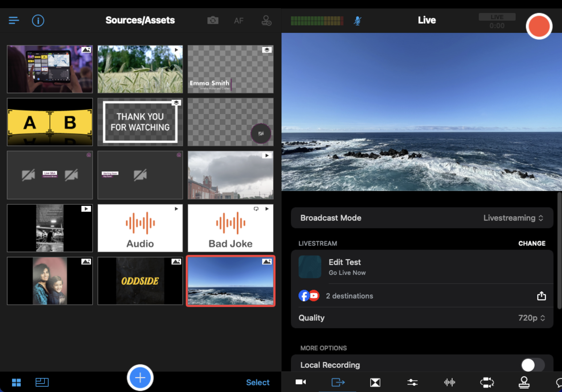This screenshot has width=562, height=392.
Task: Open the hamburger menu in Sources/Assets
Action: (x=14, y=21)
